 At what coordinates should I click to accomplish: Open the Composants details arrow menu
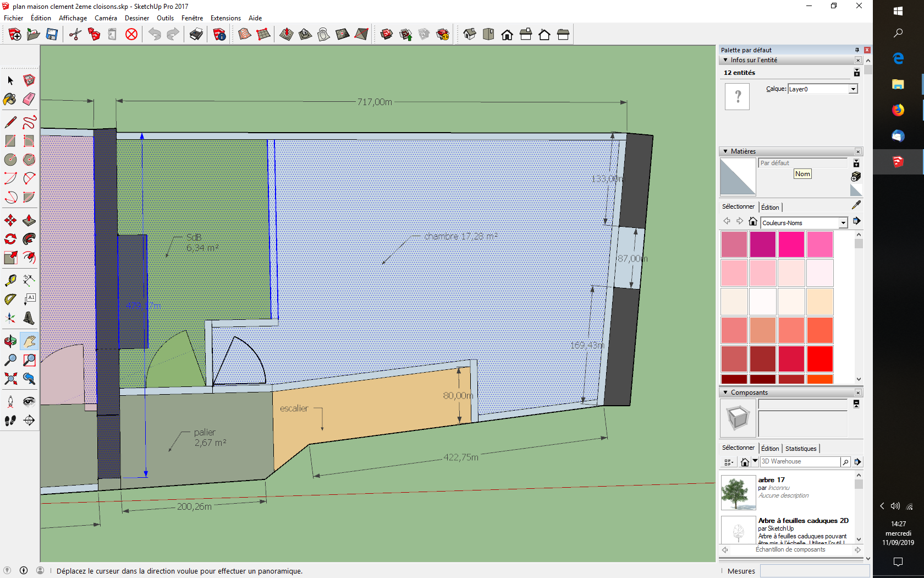(857, 462)
